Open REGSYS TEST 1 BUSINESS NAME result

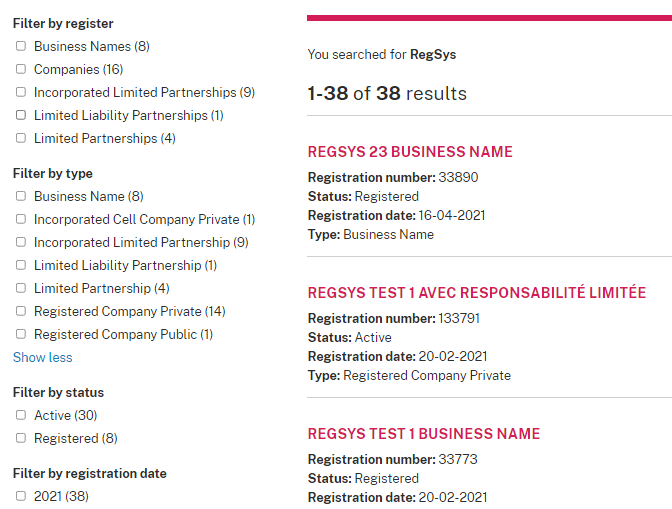[423, 434]
